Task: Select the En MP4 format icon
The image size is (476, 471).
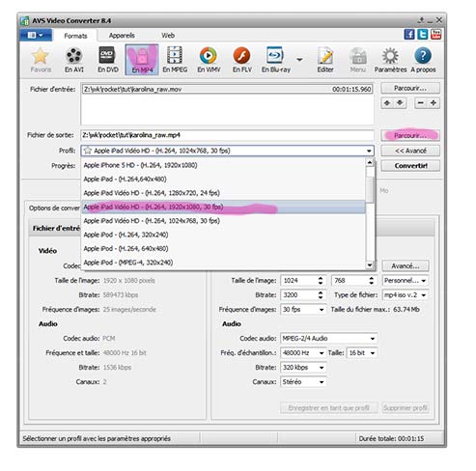Action: click(x=142, y=60)
